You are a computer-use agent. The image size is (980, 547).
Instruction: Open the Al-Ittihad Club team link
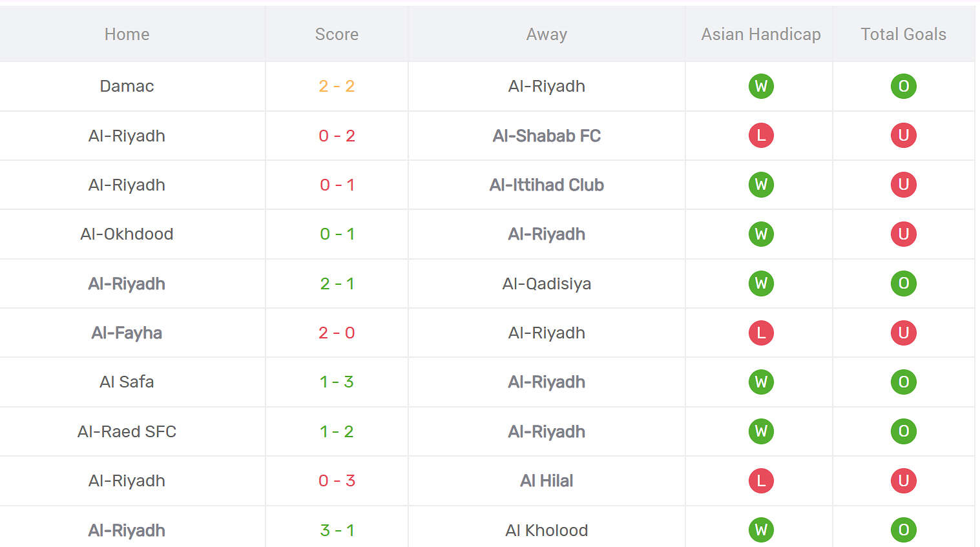547,185
